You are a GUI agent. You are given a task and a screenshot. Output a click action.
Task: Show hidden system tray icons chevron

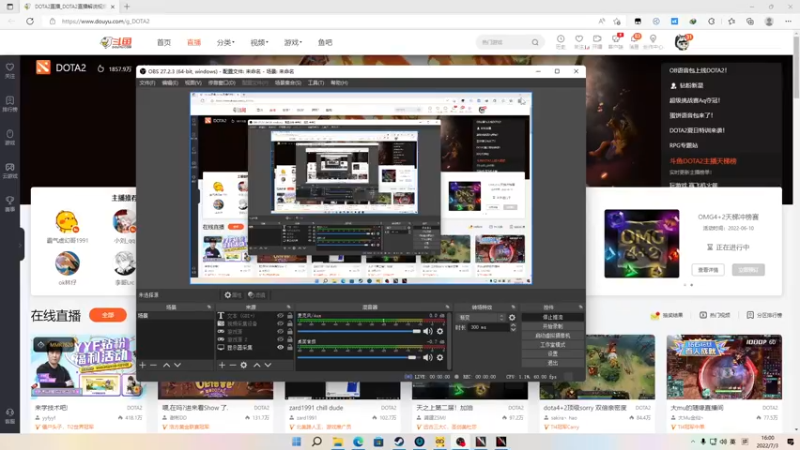[x=692, y=442]
